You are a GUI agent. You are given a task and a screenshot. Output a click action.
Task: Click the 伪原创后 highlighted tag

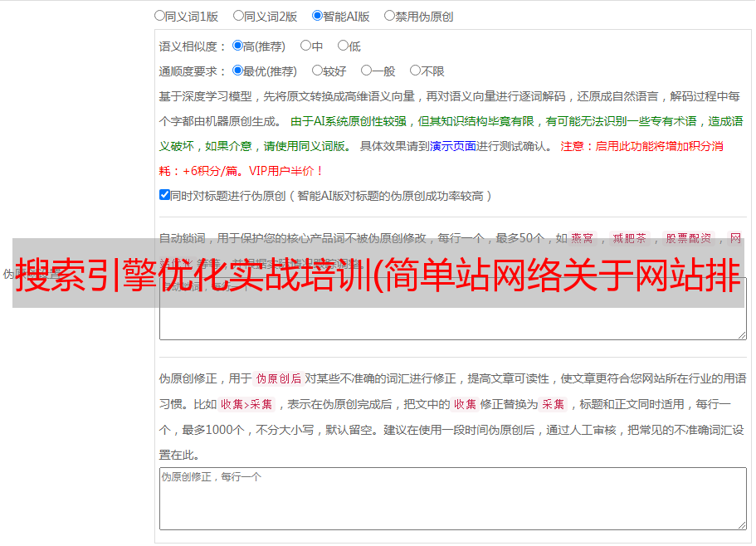pyautogui.click(x=279, y=378)
